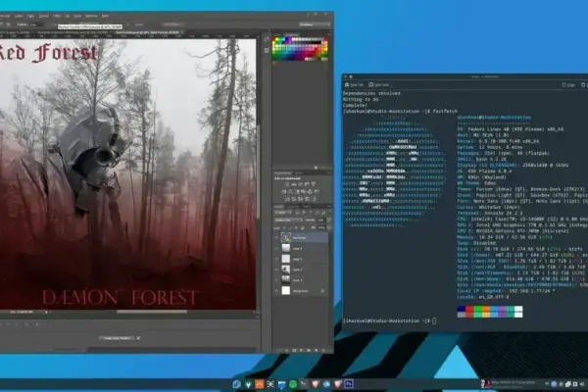The width and height of the screenshot is (588, 392).
Task: Click the trash icon in Layers panel
Action: (x=322, y=351)
